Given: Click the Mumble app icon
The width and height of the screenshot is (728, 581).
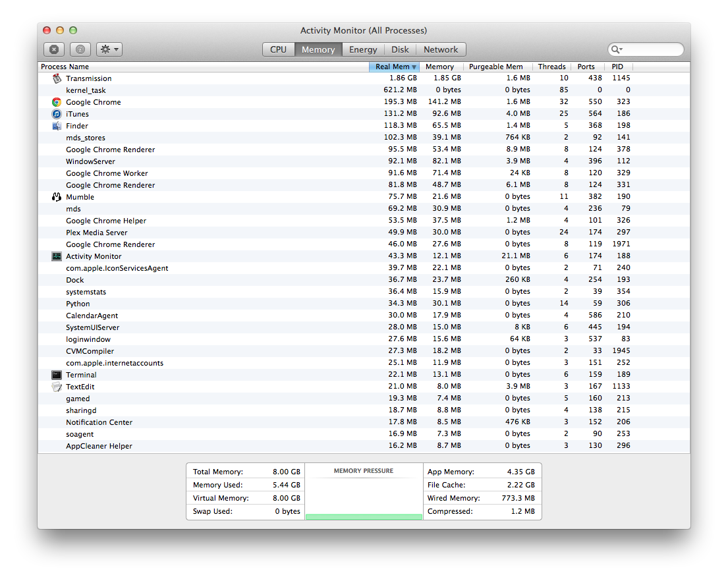Looking at the screenshot, I should pos(57,197).
